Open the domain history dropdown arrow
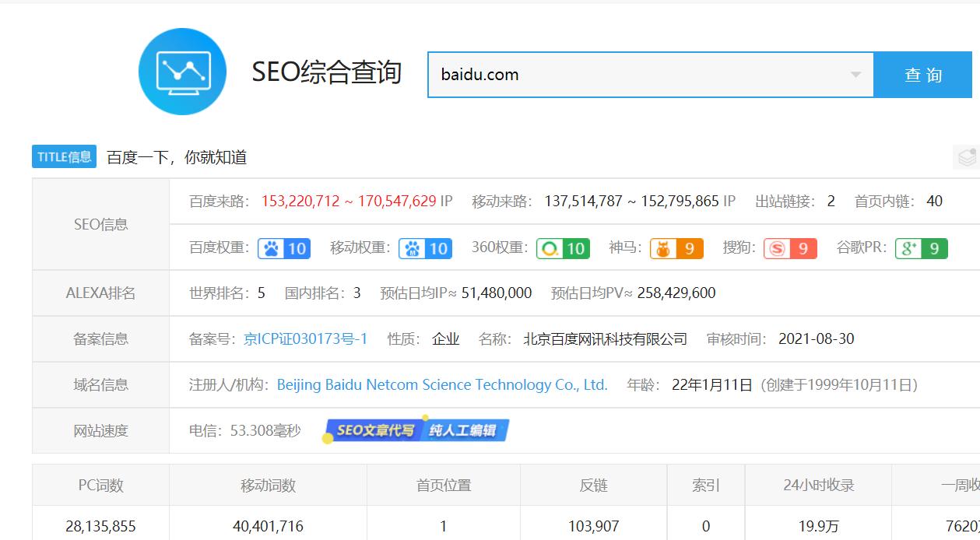 (x=855, y=74)
